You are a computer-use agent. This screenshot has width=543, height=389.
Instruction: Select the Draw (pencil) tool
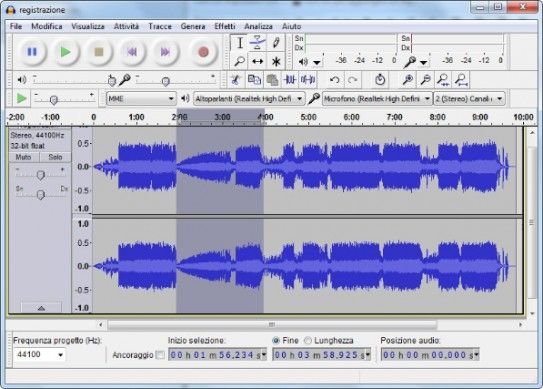276,43
